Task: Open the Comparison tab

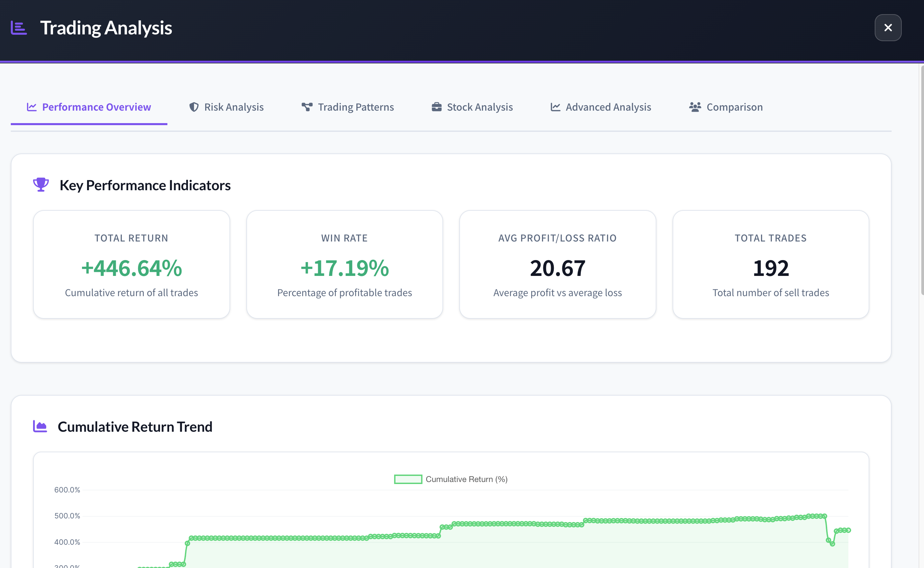Action: [x=734, y=108]
